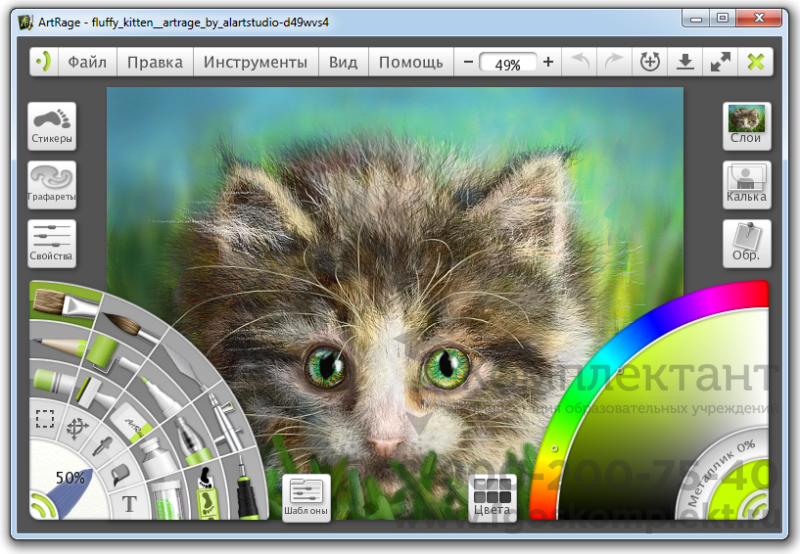Activate the Text tool

129,504
